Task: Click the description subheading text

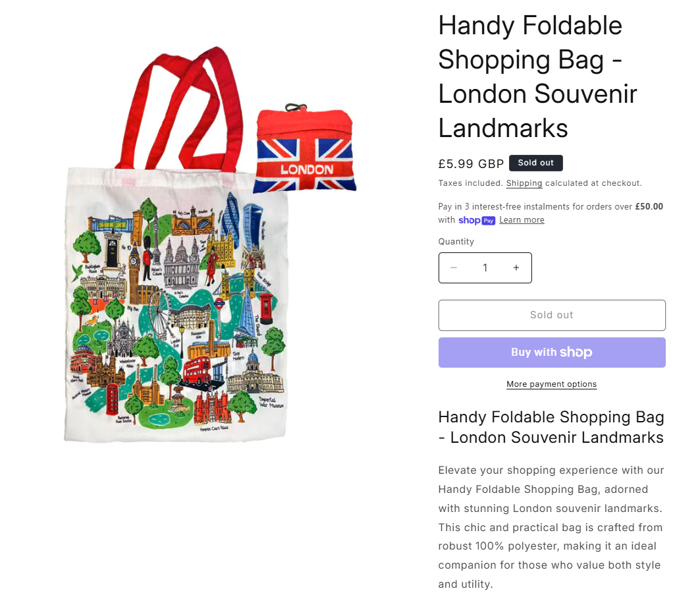Action: coord(551,427)
